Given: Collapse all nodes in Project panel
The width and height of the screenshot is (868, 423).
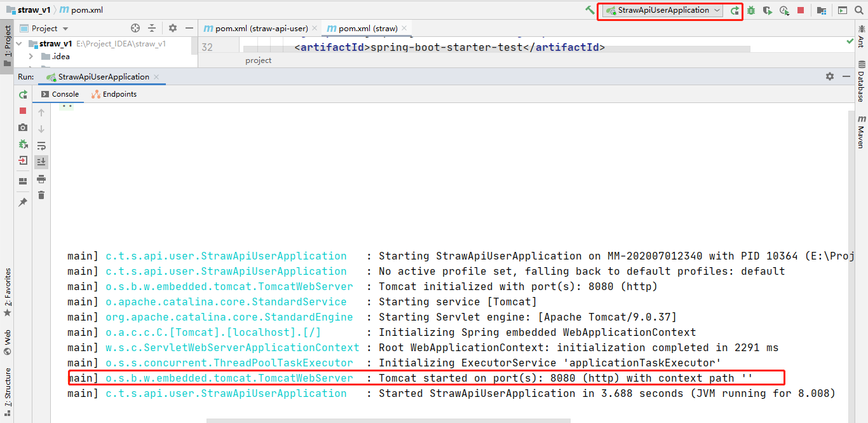Looking at the screenshot, I should click(152, 28).
